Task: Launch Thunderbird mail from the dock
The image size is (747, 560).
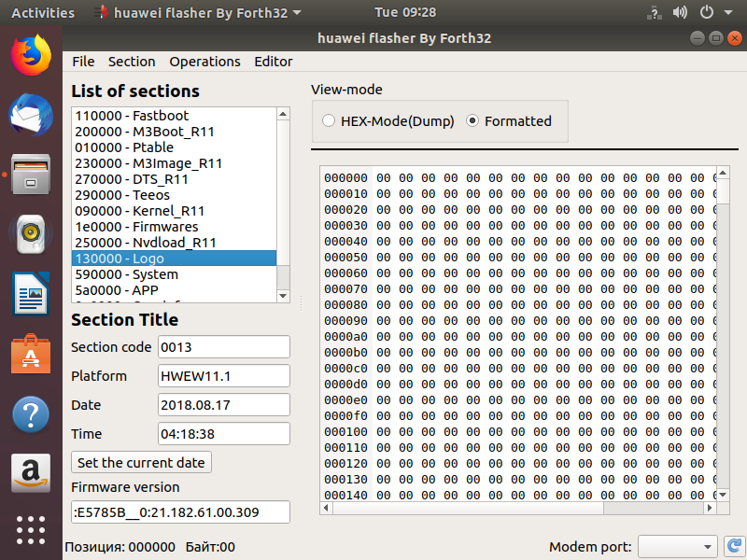Action: (x=31, y=115)
